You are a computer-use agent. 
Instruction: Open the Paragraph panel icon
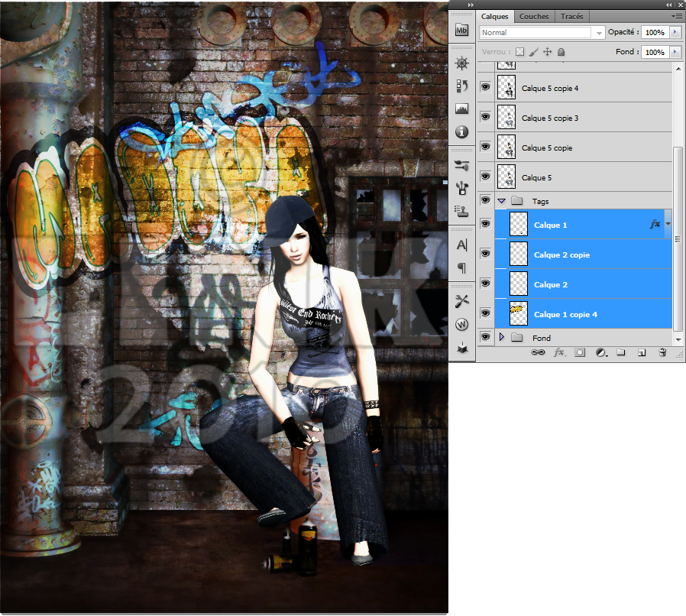(461, 267)
